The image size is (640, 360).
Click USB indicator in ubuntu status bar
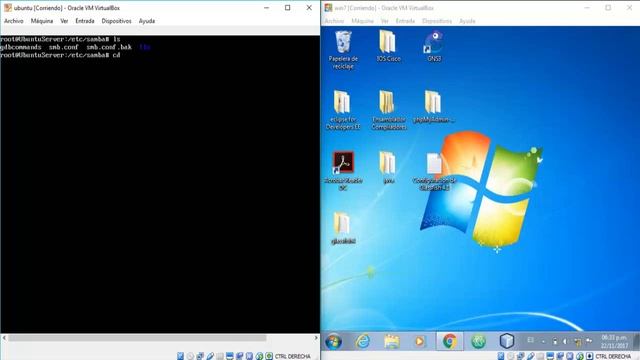[x=210, y=356]
